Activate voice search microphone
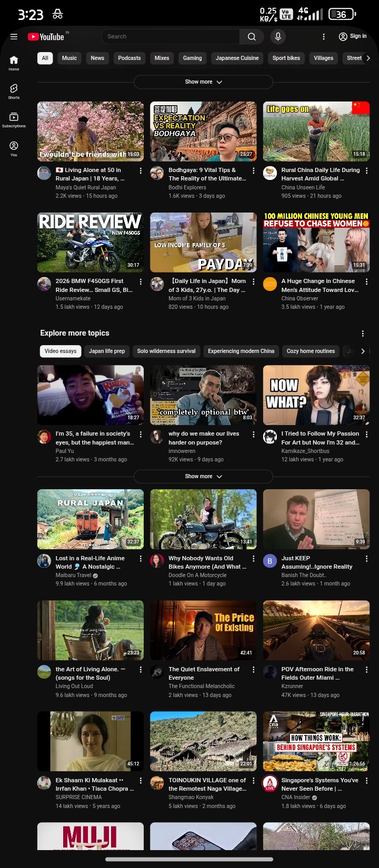 click(x=278, y=36)
